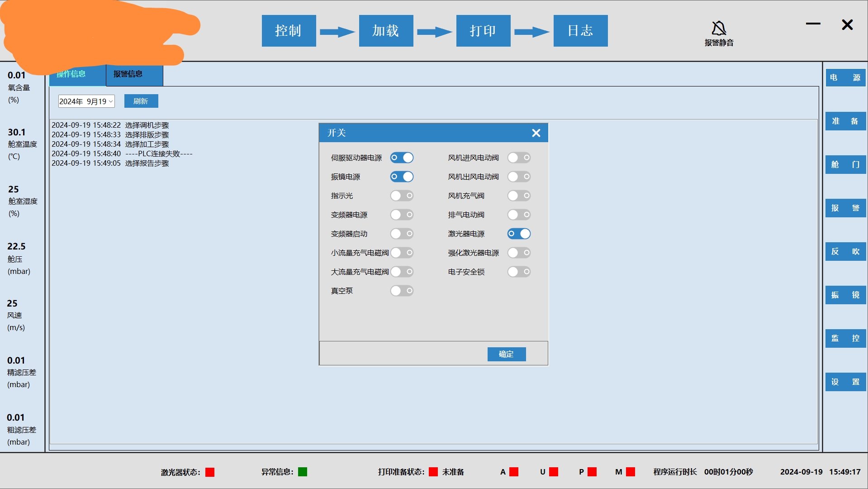Enable the 指示光 switch
This screenshot has width=868, height=489.
(402, 196)
